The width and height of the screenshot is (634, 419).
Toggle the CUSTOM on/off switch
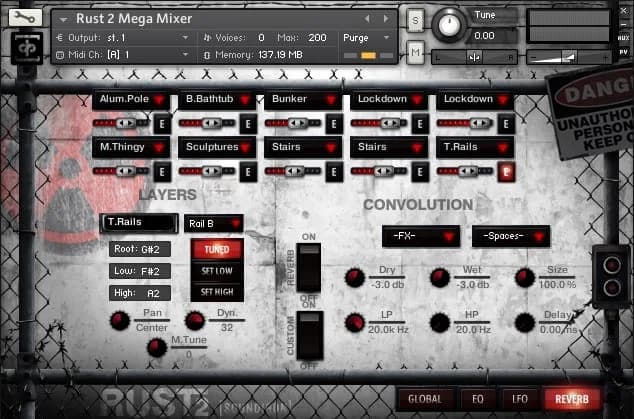pyautogui.click(x=310, y=334)
